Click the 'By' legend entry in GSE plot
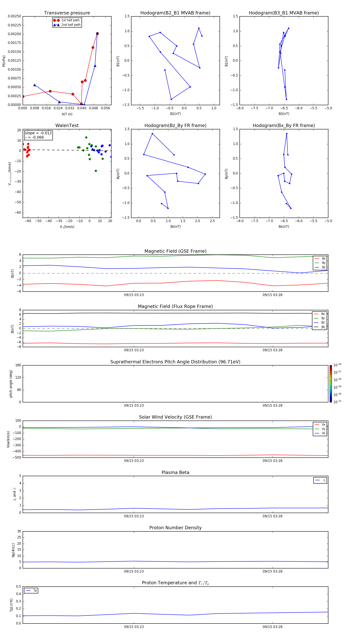The height and width of the screenshot is (644, 351). 320,263
